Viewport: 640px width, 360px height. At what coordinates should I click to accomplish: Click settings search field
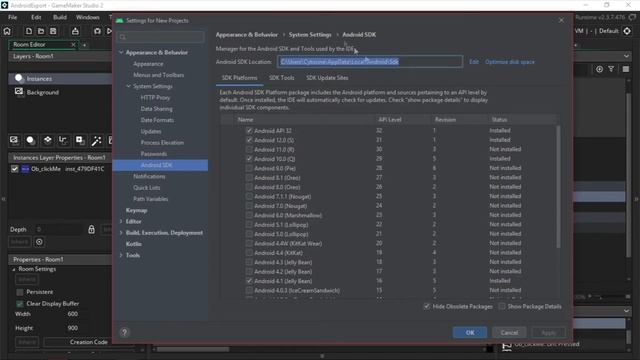160,37
